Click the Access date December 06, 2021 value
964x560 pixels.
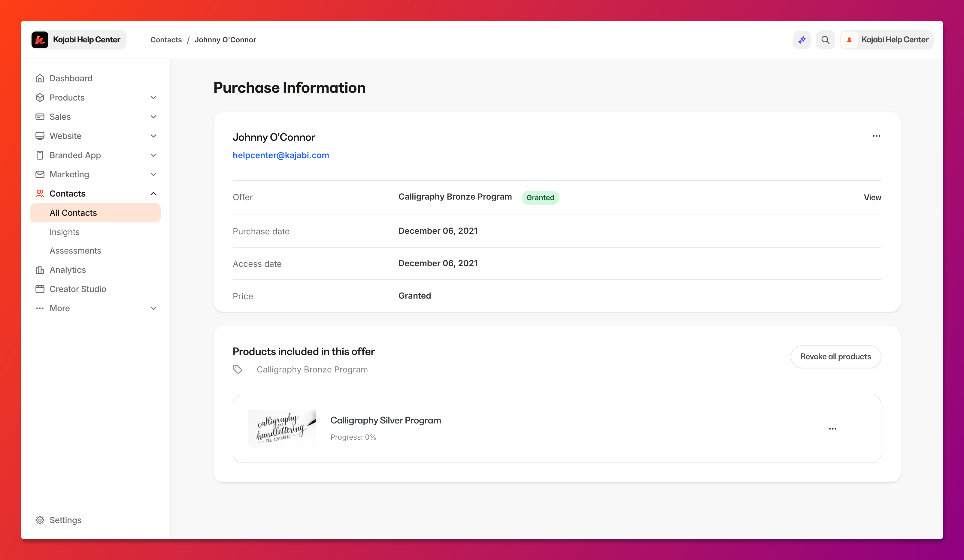pyautogui.click(x=438, y=263)
